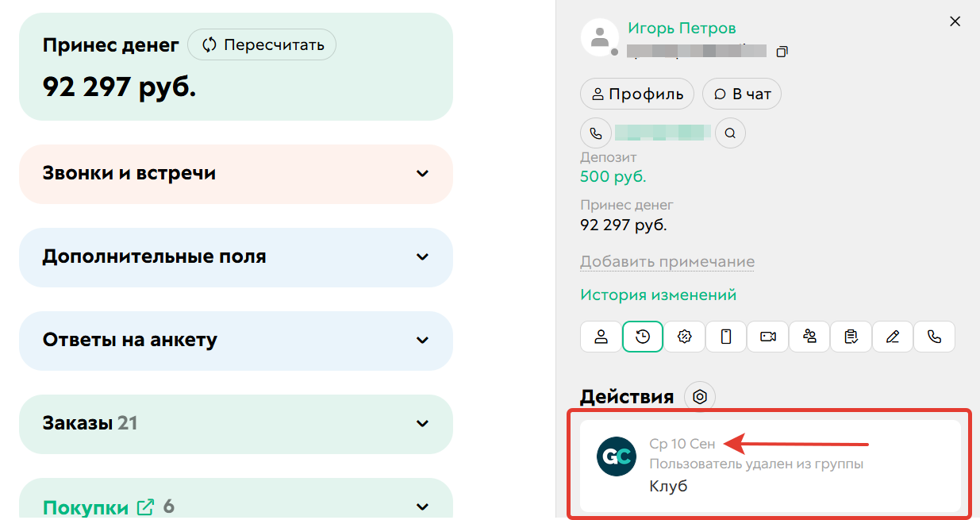The height and width of the screenshot is (520, 980).
Task: Click the mobile phone device icon
Action: pos(726,337)
